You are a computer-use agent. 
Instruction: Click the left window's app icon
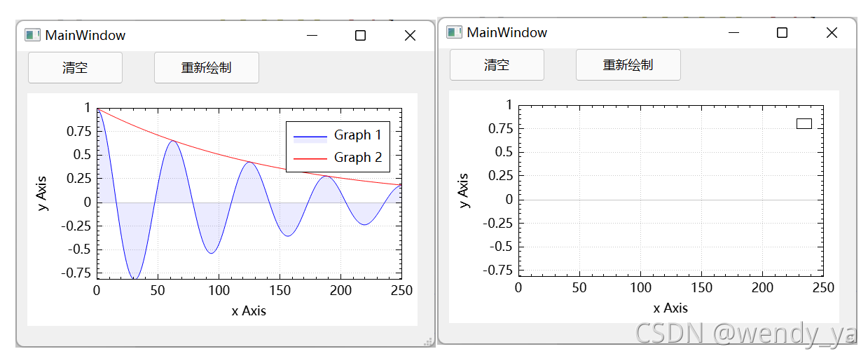[x=32, y=35]
